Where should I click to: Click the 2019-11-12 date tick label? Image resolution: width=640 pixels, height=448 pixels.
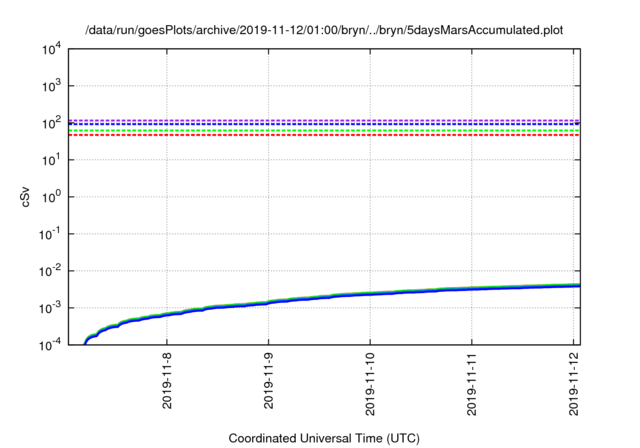point(573,384)
